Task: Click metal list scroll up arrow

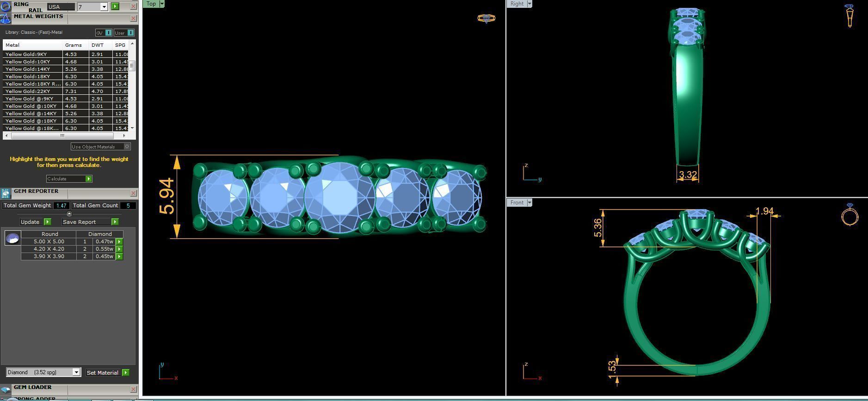Action: [x=133, y=43]
